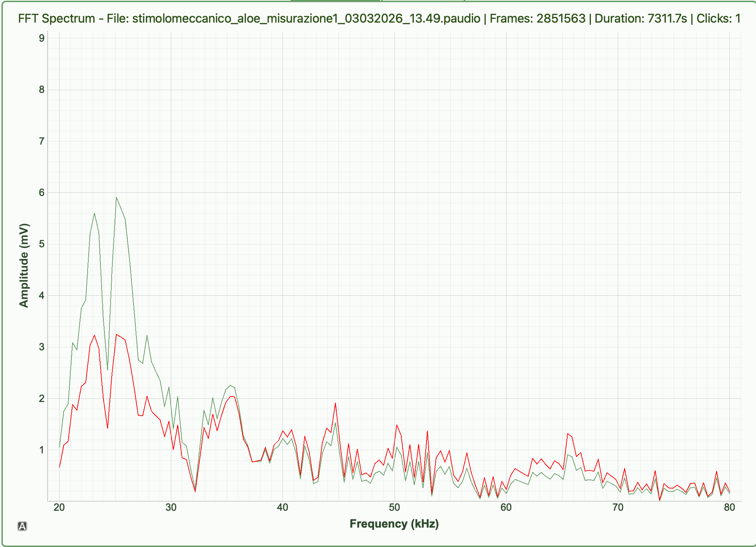Click the '20' x-axis tick label
The image size is (756, 547).
(59, 507)
